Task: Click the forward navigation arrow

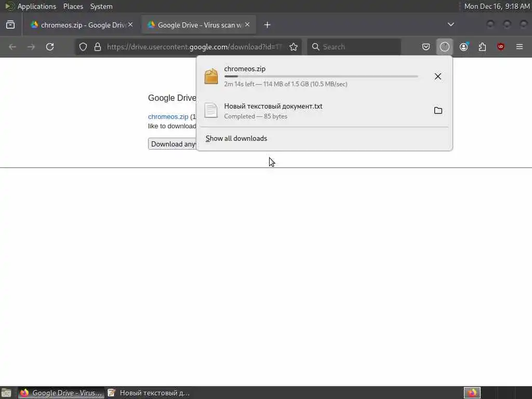Action: (x=31, y=47)
